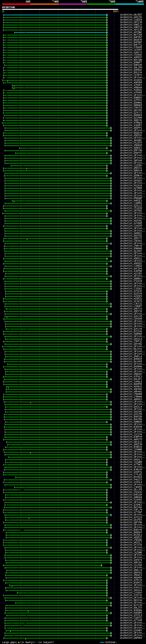Select the UniRef100_P49692 hit label

tap(131, 90)
